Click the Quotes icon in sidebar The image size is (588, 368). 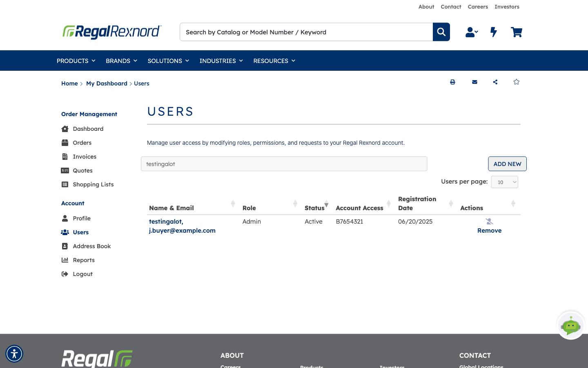click(x=65, y=171)
